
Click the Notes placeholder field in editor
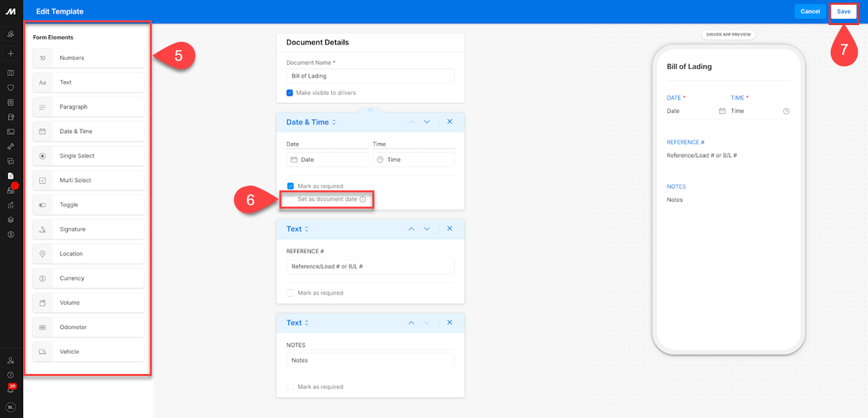(370, 360)
